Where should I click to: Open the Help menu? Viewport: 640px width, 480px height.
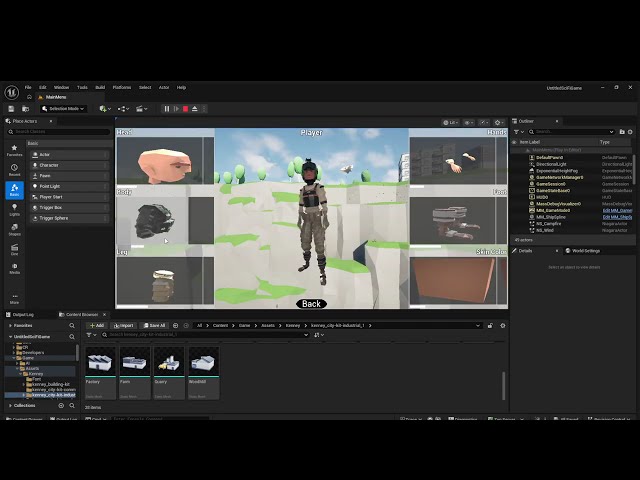tap(181, 87)
